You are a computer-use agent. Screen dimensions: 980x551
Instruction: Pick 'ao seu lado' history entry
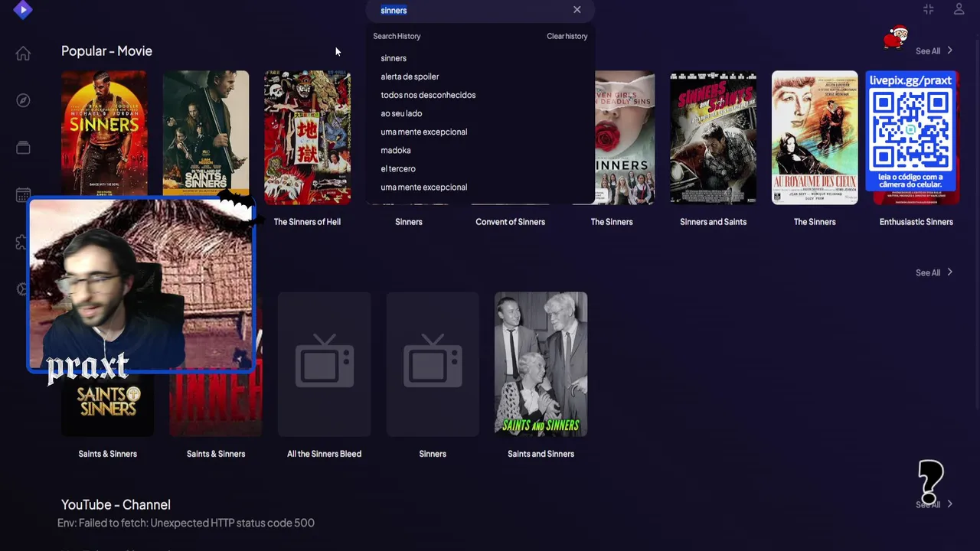pos(401,113)
